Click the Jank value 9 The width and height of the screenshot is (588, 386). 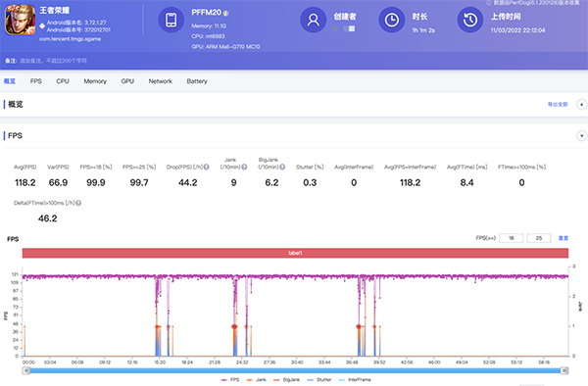click(233, 182)
